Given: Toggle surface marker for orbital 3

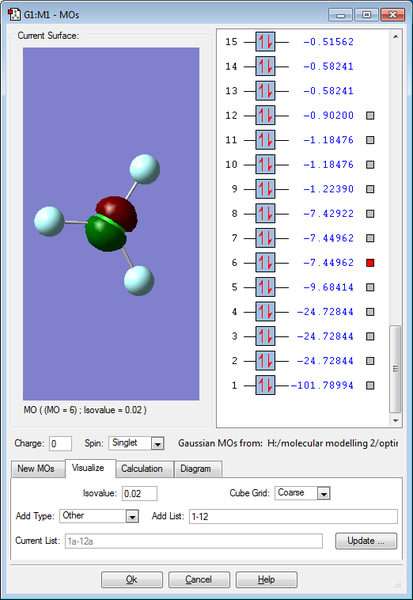Looking at the screenshot, I should pos(370,336).
